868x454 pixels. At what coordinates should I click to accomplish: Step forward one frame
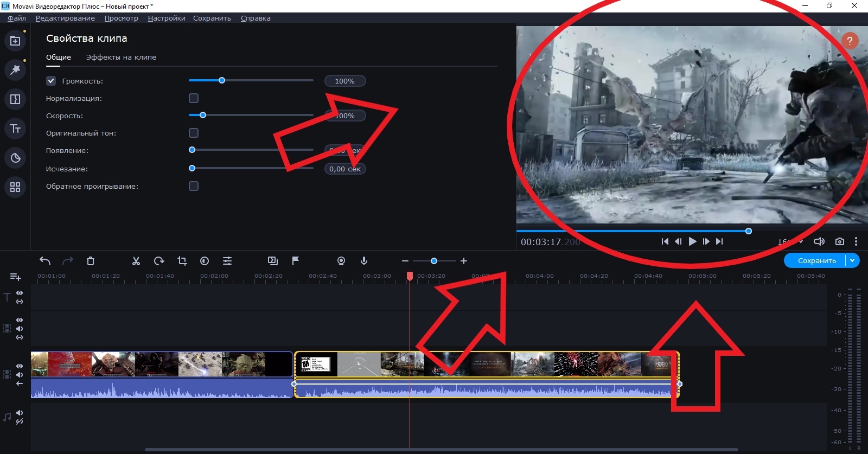click(x=706, y=241)
